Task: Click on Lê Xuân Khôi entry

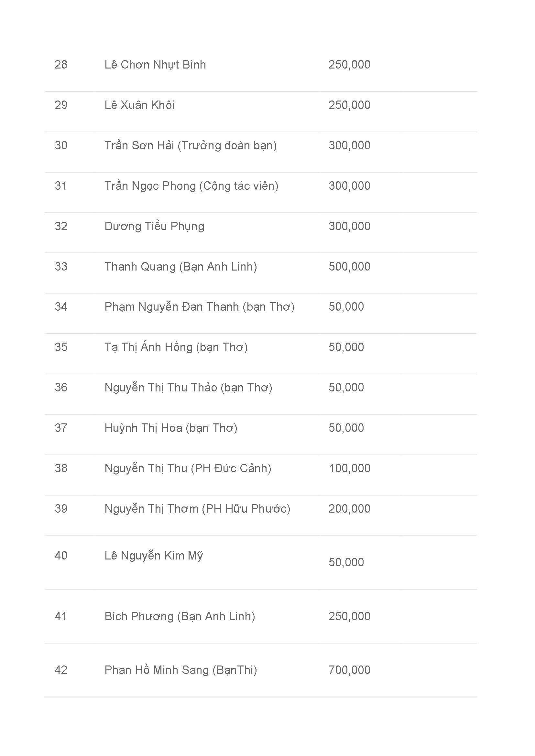Action: [x=139, y=105]
